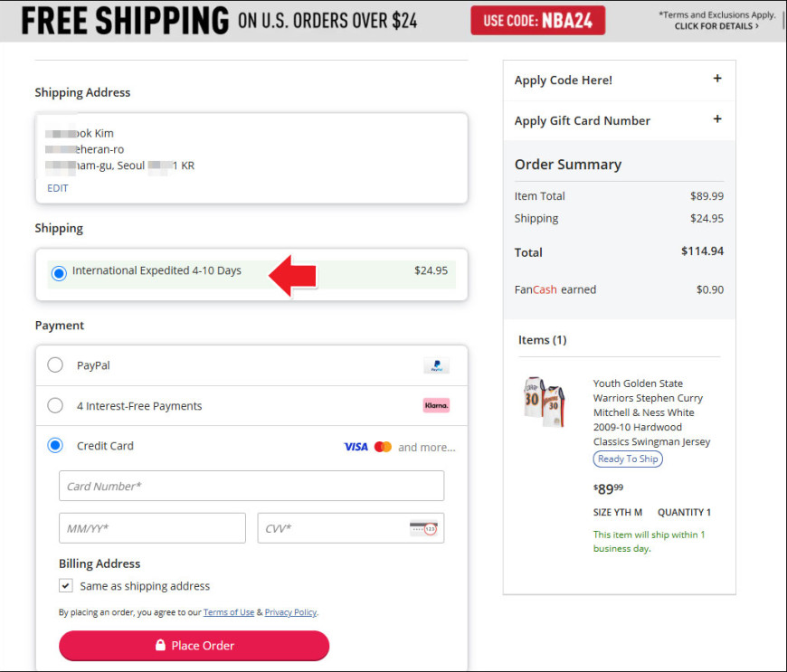This screenshot has width=787, height=672.
Task: Open the Terms of Use link
Action: [x=229, y=612]
